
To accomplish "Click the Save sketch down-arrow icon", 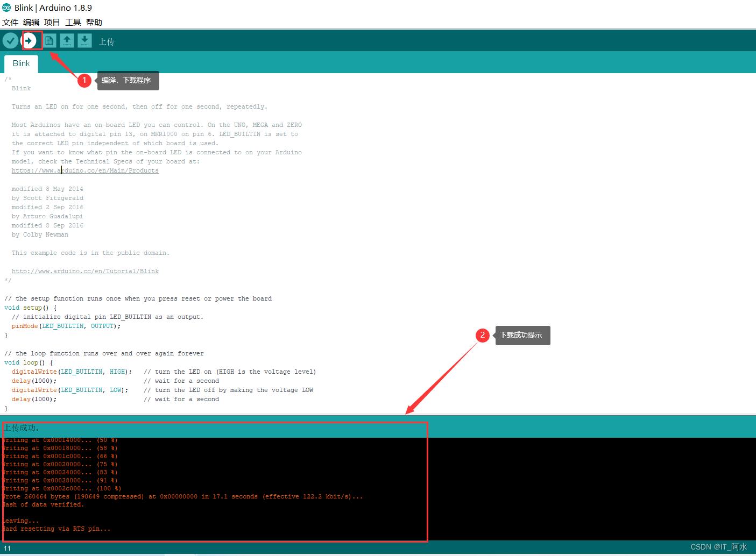I will (84, 40).
